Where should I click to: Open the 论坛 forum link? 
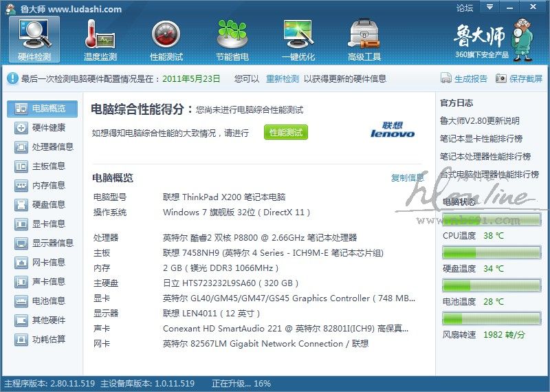click(x=465, y=8)
